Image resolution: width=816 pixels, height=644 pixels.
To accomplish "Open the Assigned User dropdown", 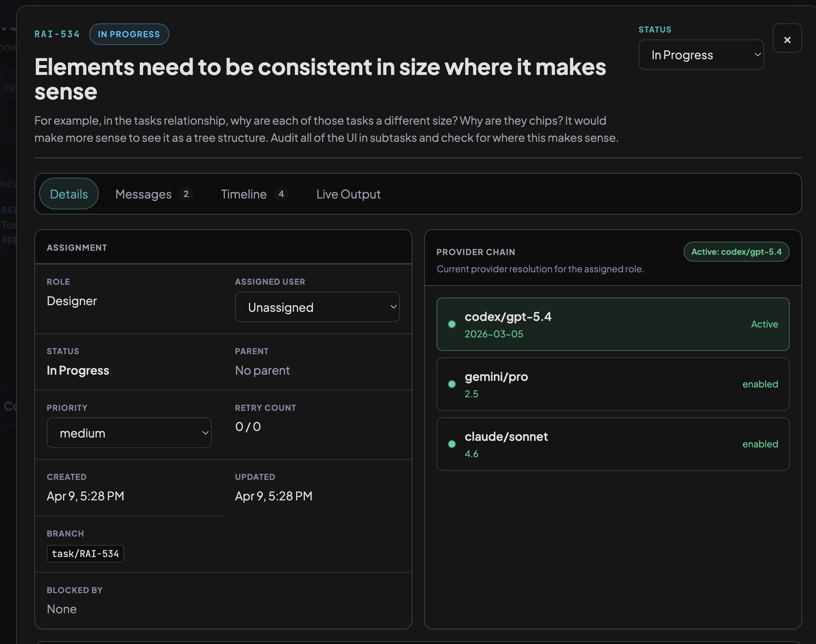I will pyautogui.click(x=317, y=307).
